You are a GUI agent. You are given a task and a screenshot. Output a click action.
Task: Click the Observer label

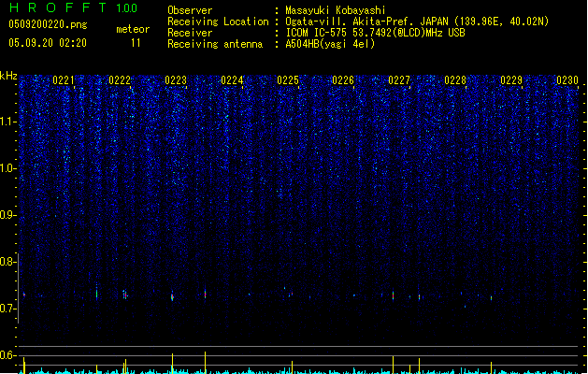point(190,10)
